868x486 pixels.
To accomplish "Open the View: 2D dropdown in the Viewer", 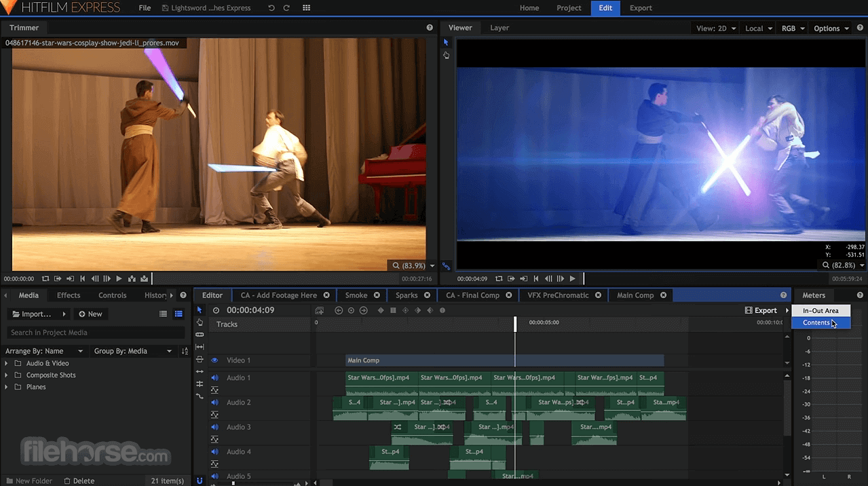I will coord(715,28).
